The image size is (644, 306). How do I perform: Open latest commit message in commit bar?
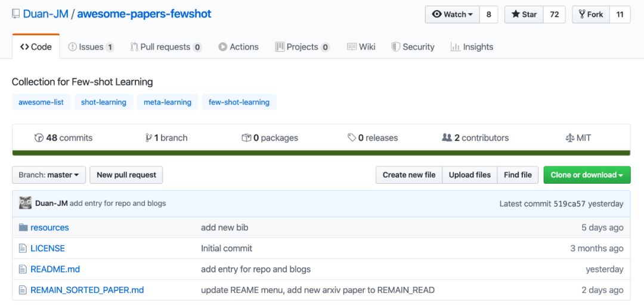click(118, 203)
